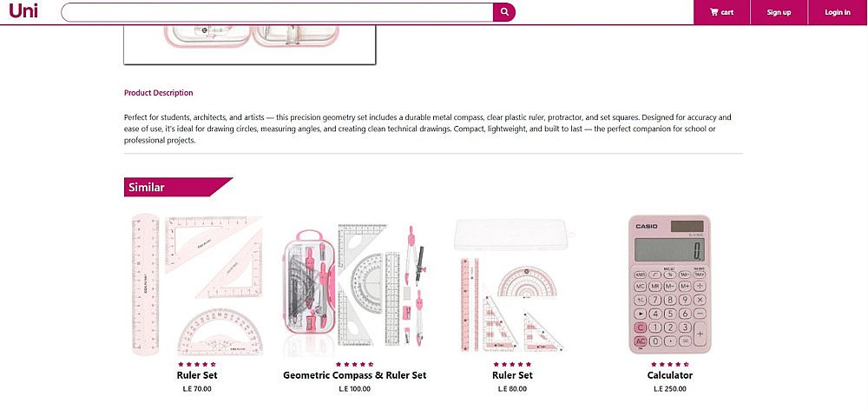Open the L.E 80.00 ruler set image
The width and height of the screenshot is (868, 410).
(x=513, y=285)
